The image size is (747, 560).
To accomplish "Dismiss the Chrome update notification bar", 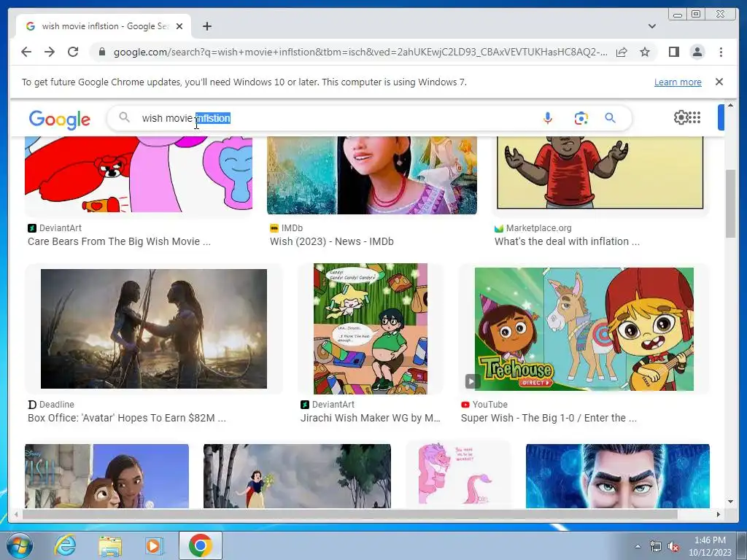I will pos(719,82).
